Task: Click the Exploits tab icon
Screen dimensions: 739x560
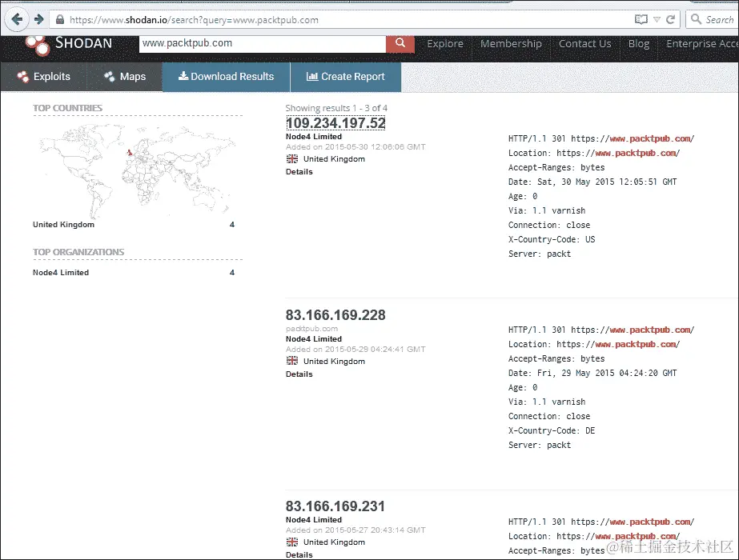Action: pyautogui.click(x=22, y=76)
